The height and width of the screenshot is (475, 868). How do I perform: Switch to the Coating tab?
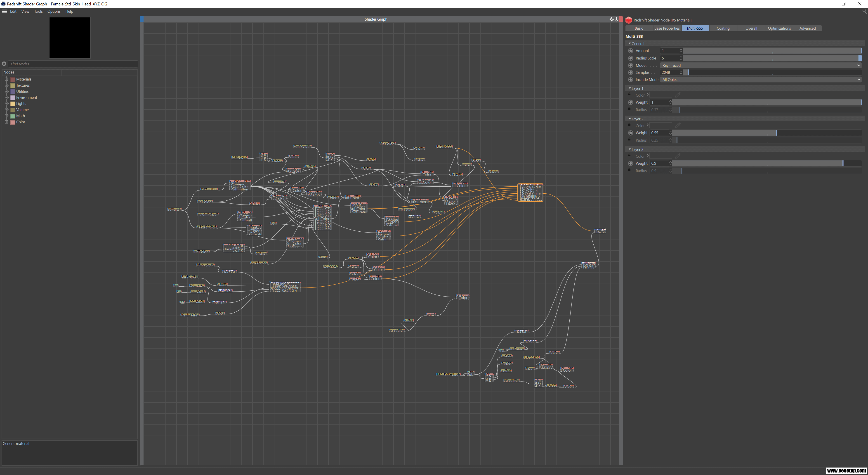[723, 28]
